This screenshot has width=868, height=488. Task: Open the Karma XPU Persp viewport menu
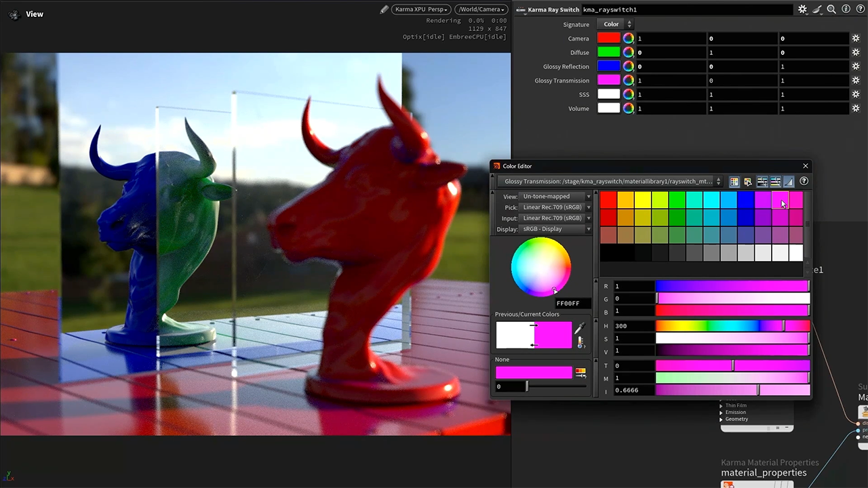pos(422,9)
